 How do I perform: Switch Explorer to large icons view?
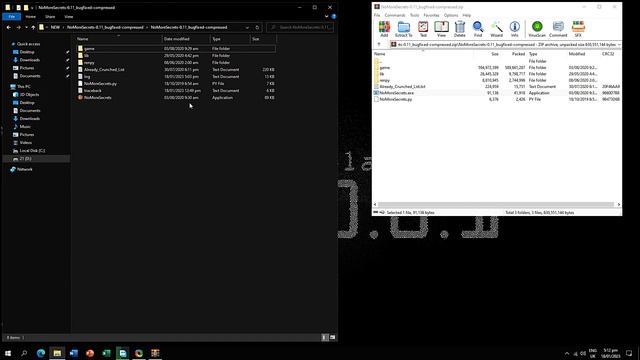332,338
